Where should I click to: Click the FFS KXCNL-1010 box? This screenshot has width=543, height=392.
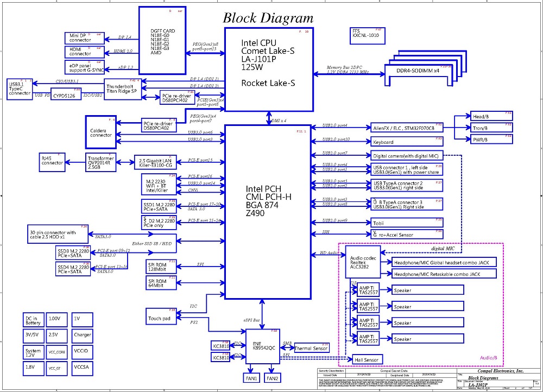click(x=368, y=36)
